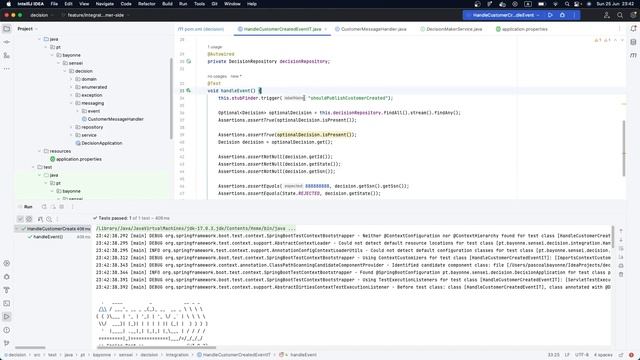Open More tool windows ellipsis
This screenshot has width=640, height=360.
coord(7,69)
